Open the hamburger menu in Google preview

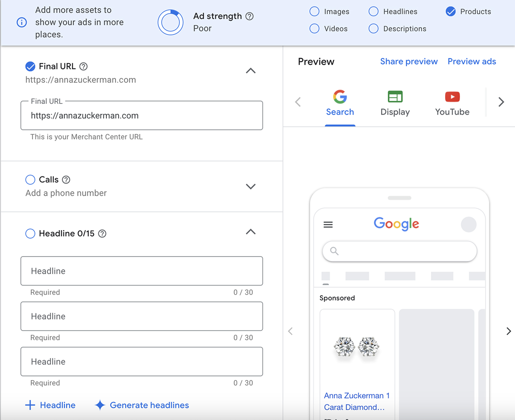click(x=328, y=225)
